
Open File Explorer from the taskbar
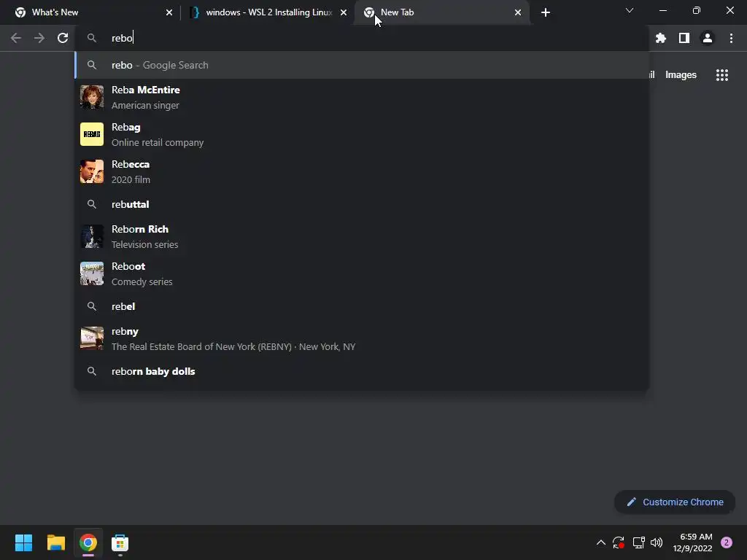(55, 542)
